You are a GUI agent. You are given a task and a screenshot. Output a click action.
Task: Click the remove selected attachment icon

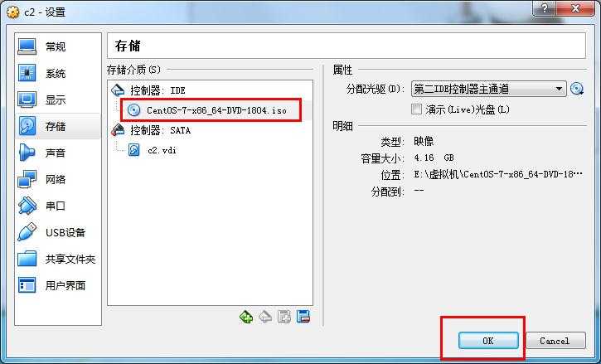[303, 317]
